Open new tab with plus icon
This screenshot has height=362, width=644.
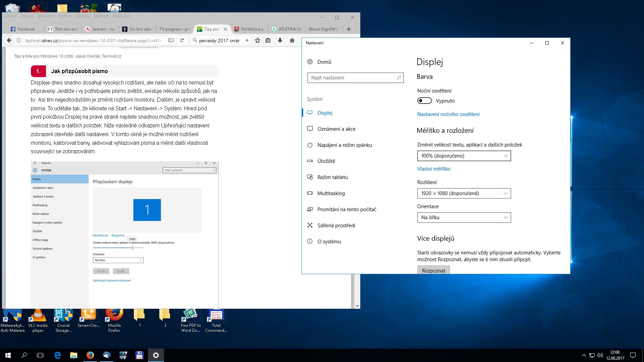[349, 29]
